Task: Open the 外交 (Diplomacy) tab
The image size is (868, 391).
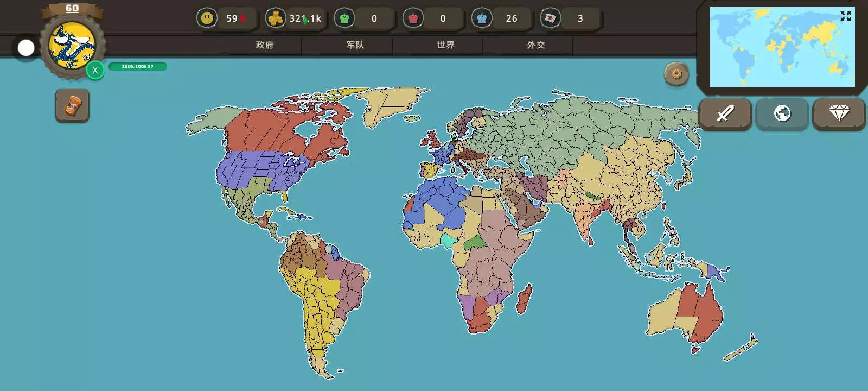Action: (x=536, y=45)
